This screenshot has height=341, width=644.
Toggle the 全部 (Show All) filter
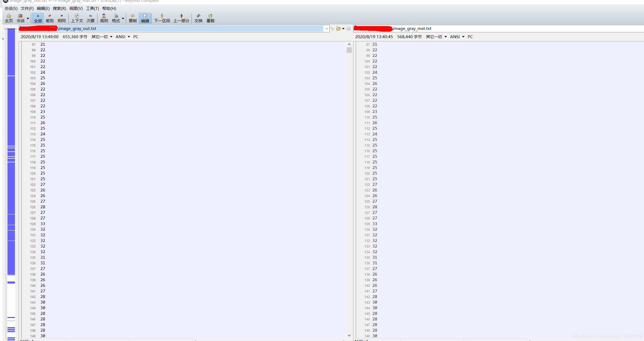38,18
